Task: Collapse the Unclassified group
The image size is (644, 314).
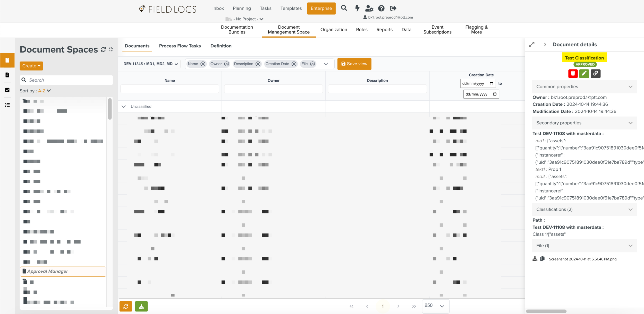Action: pos(124,107)
